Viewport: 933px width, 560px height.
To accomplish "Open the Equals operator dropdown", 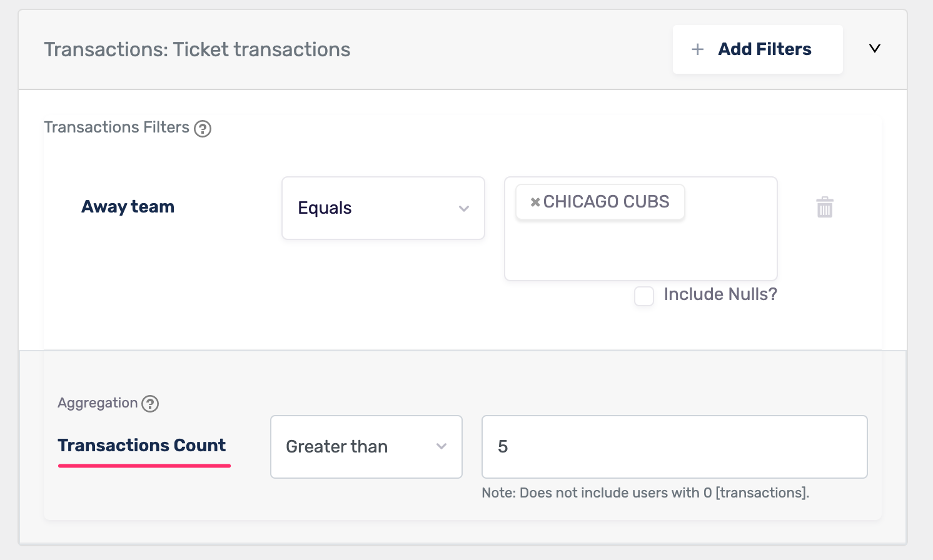I will tap(383, 208).
